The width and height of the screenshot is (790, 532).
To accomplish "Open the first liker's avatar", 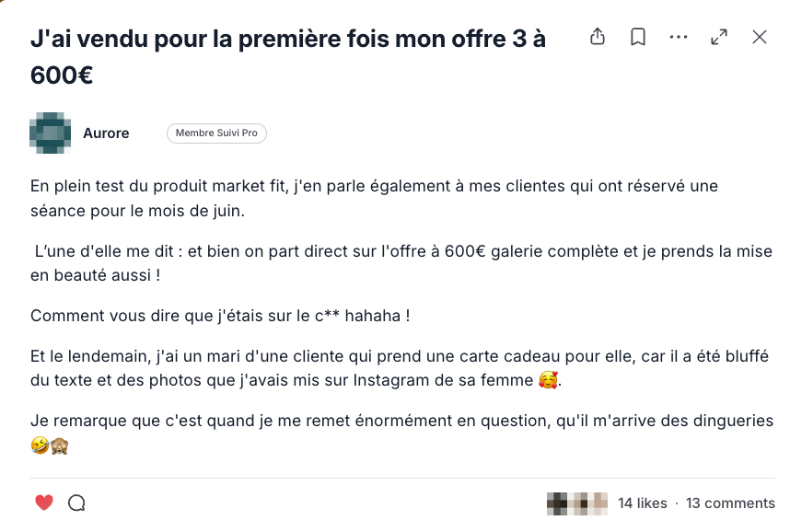I will pyautogui.click(x=557, y=503).
